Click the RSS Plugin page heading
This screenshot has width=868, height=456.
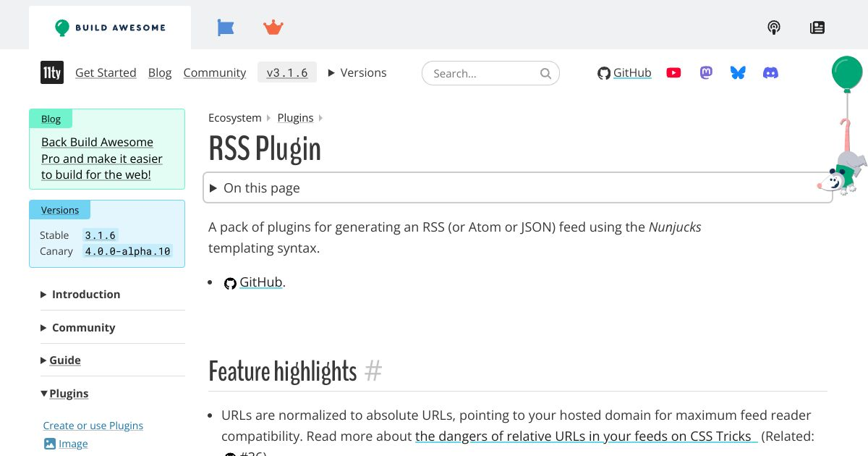(265, 149)
